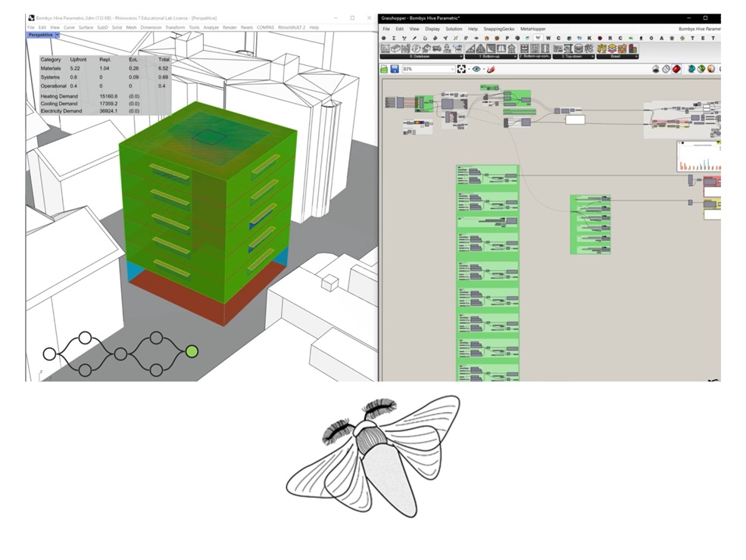The width and height of the screenshot is (746, 560).
Task: Click the first icon in 2: Bottom-up-com panel
Action: coord(524,48)
